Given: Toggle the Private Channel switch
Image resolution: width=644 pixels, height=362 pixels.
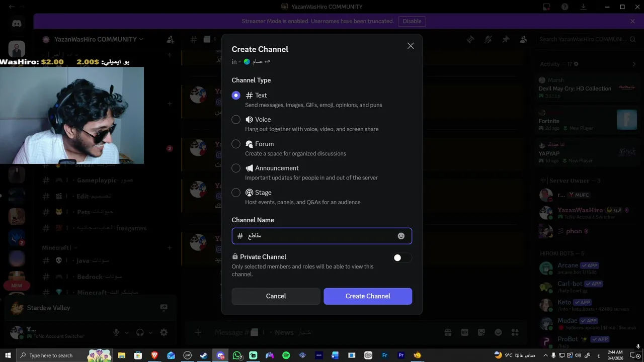Looking at the screenshot, I should [x=402, y=258].
